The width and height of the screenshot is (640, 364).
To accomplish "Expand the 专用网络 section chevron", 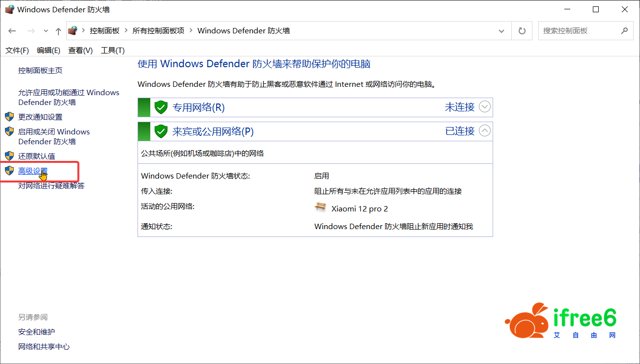I will coord(484,107).
